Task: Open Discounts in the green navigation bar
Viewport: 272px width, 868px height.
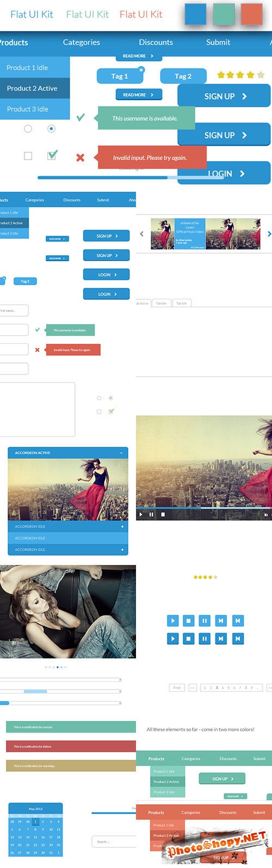Action: coord(228,759)
